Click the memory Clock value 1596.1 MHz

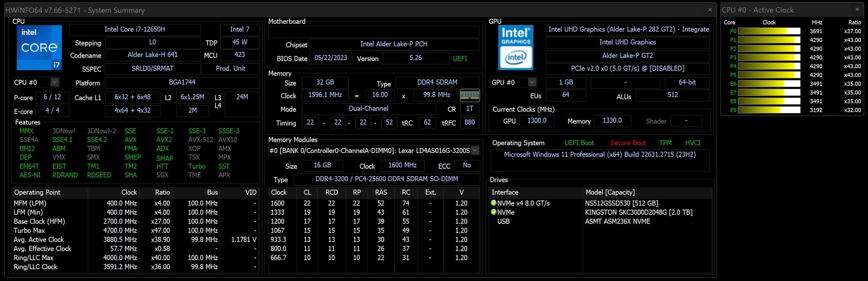click(x=325, y=95)
